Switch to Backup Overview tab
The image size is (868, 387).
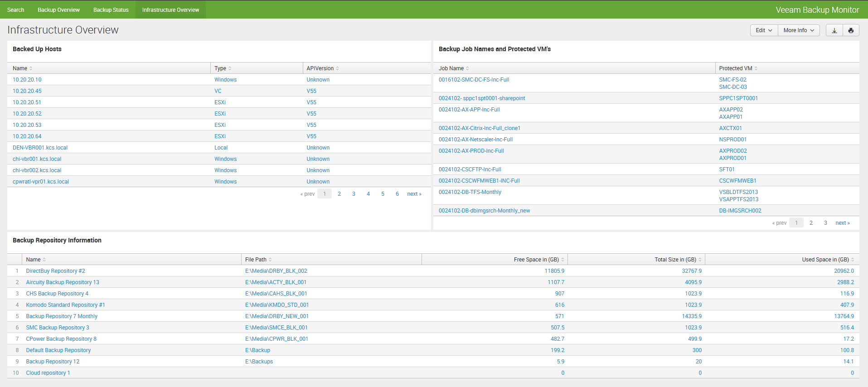[x=58, y=10]
